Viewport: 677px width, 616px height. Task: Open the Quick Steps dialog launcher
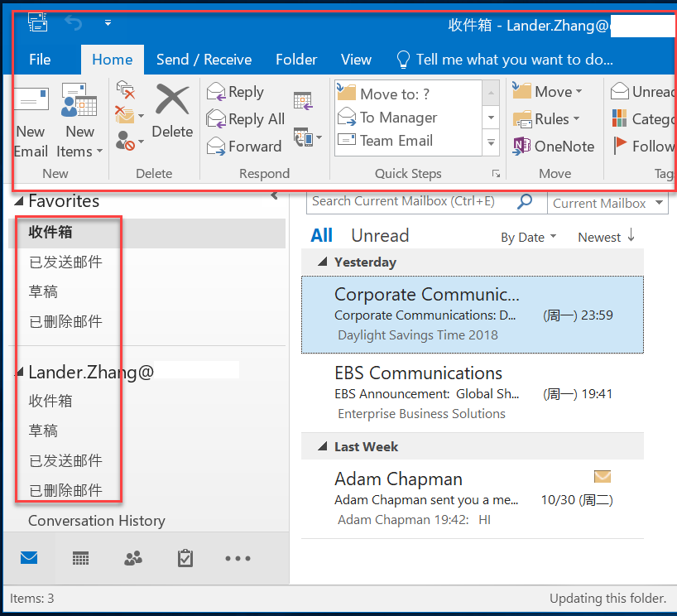pos(496,173)
